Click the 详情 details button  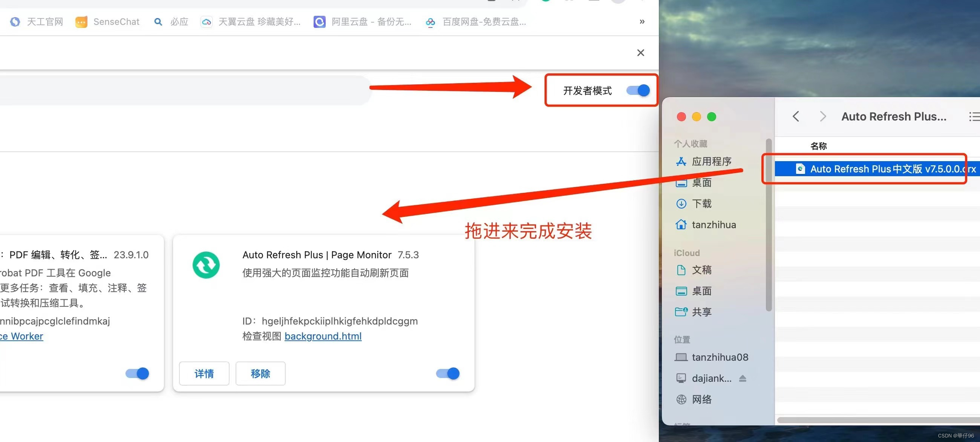coord(204,373)
